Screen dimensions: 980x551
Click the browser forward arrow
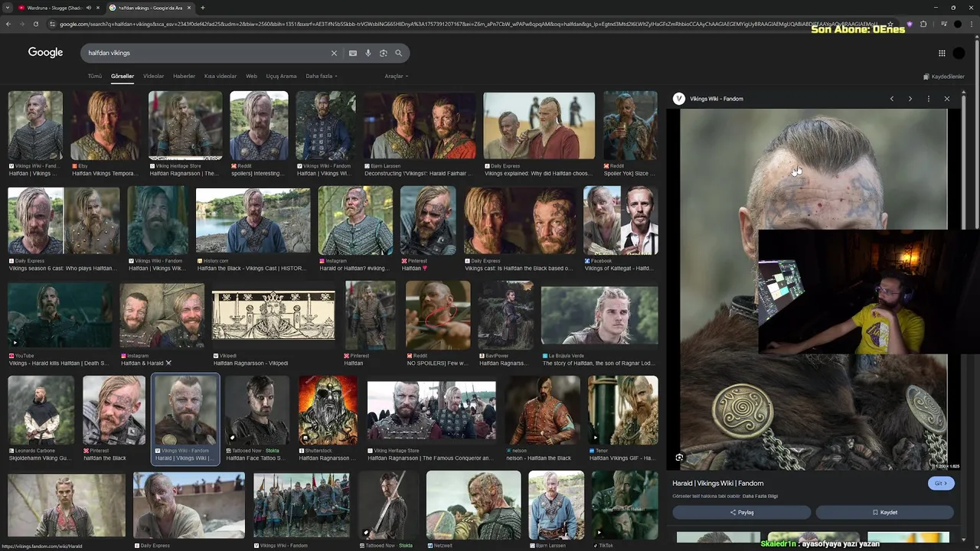click(21, 24)
